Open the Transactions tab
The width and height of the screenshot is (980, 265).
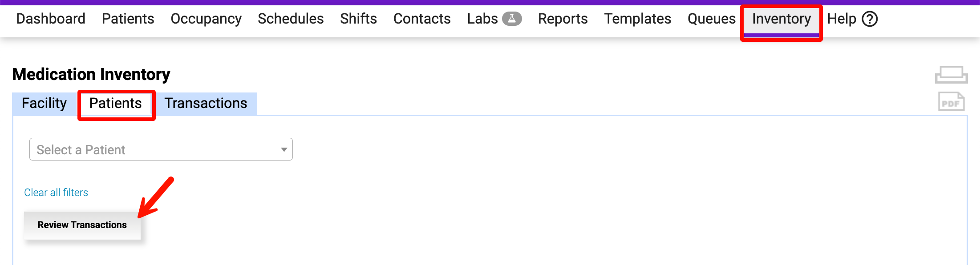click(x=206, y=103)
